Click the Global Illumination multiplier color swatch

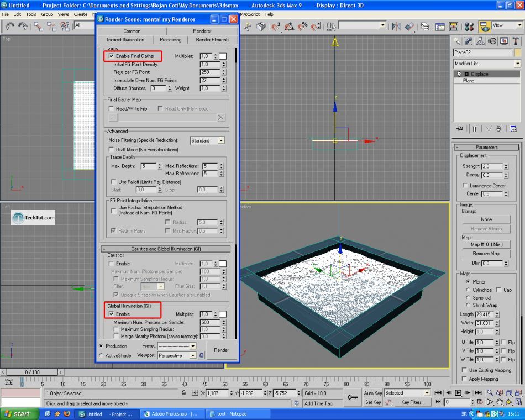point(223,314)
